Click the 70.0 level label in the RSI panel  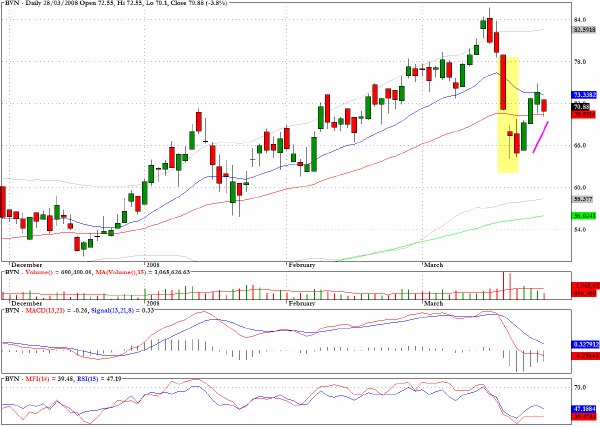click(x=580, y=388)
